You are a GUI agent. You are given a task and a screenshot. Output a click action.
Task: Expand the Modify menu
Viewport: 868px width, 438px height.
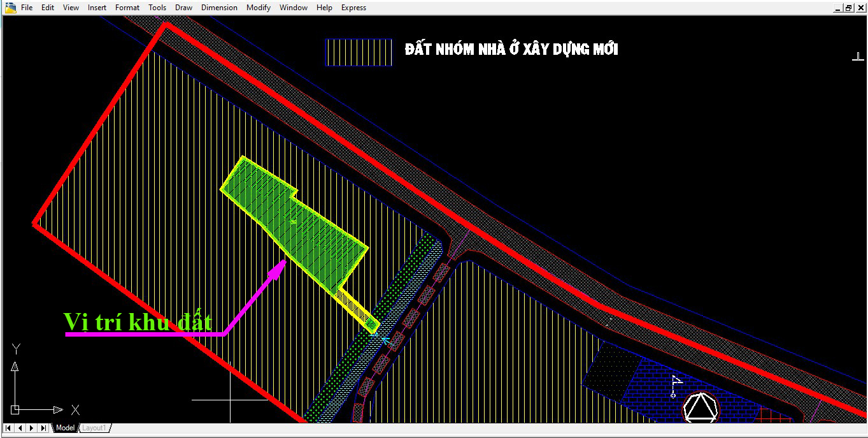click(258, 8)
